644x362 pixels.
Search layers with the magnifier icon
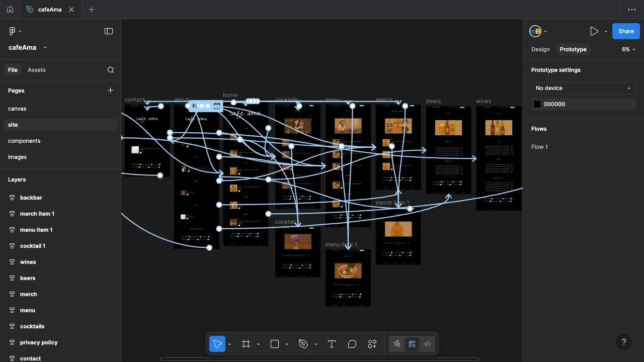click(x=111, y=70)
